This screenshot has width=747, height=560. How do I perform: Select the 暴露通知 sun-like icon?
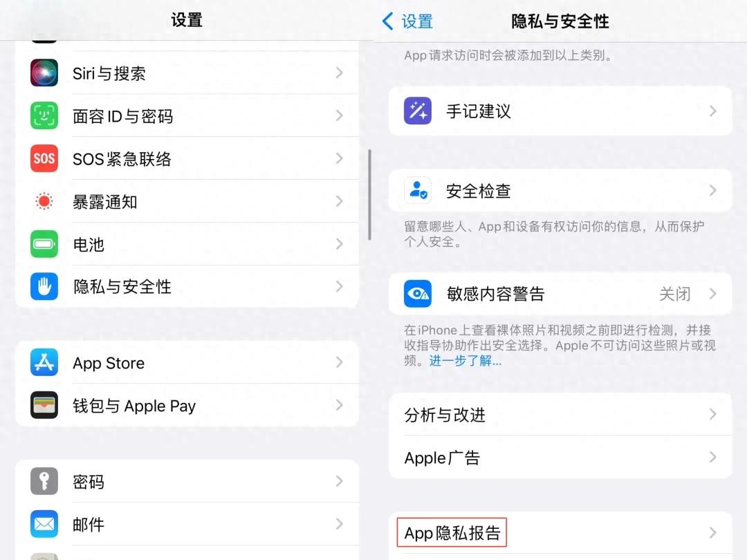click(44, 201)
